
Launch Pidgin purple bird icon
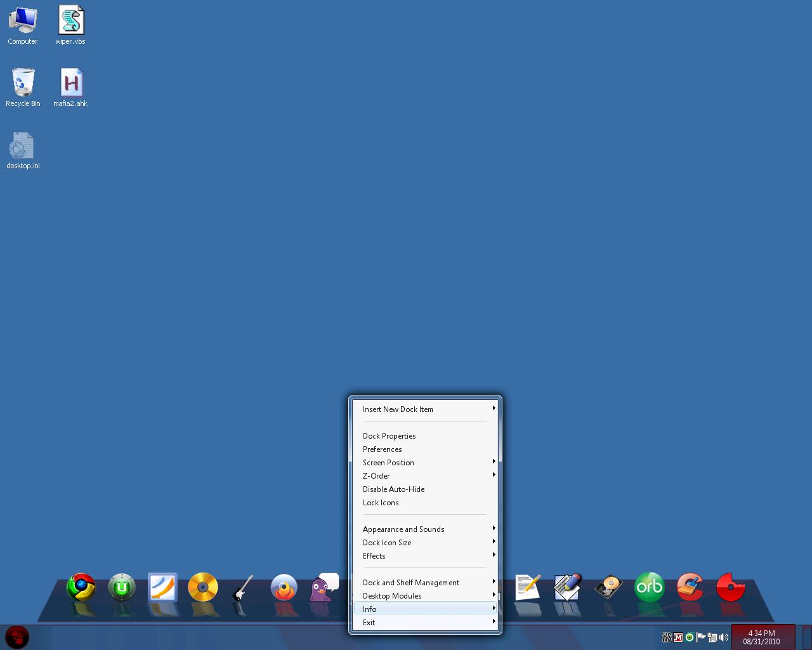(x=324, y=587)
